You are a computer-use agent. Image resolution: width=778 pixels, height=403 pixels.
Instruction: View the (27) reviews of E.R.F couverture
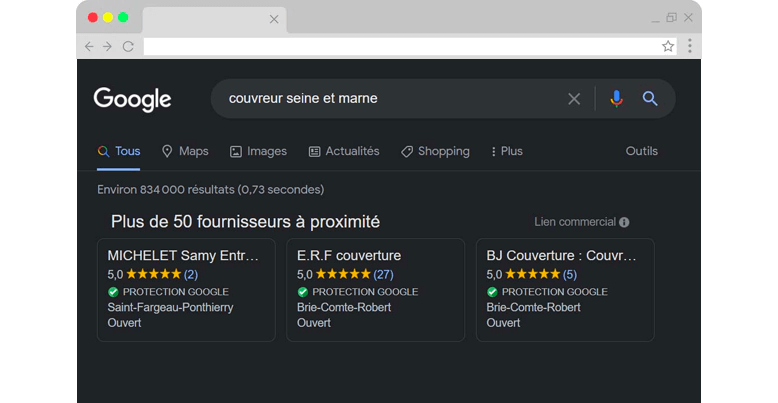pyautogui.click(x=383, y=274)
